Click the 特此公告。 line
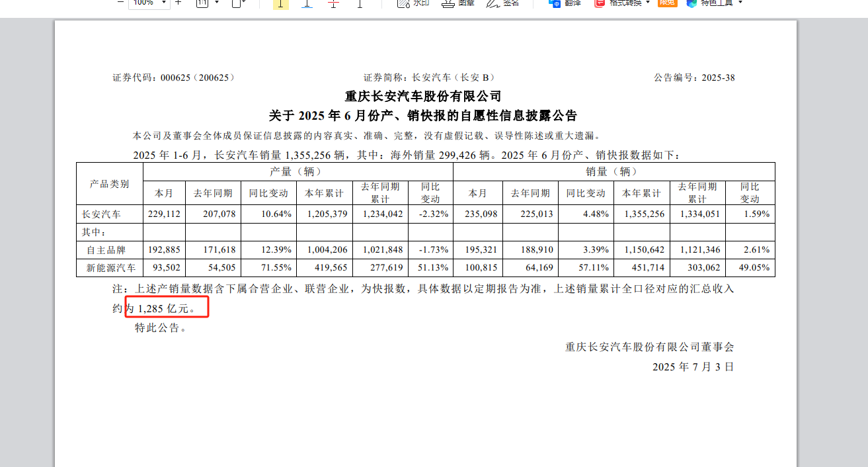The height and width of the screenshot is (467, 868). [161, 328]
